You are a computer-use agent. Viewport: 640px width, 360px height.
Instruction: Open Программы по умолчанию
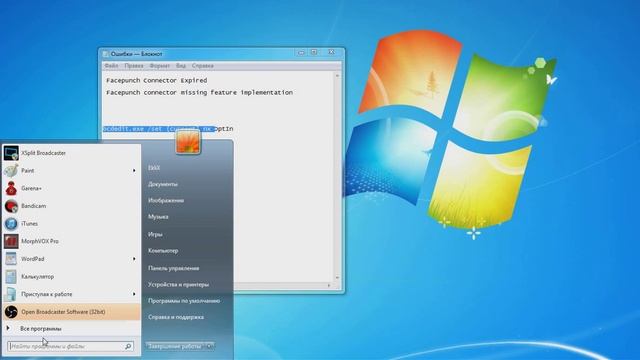(x=184, y=301)
